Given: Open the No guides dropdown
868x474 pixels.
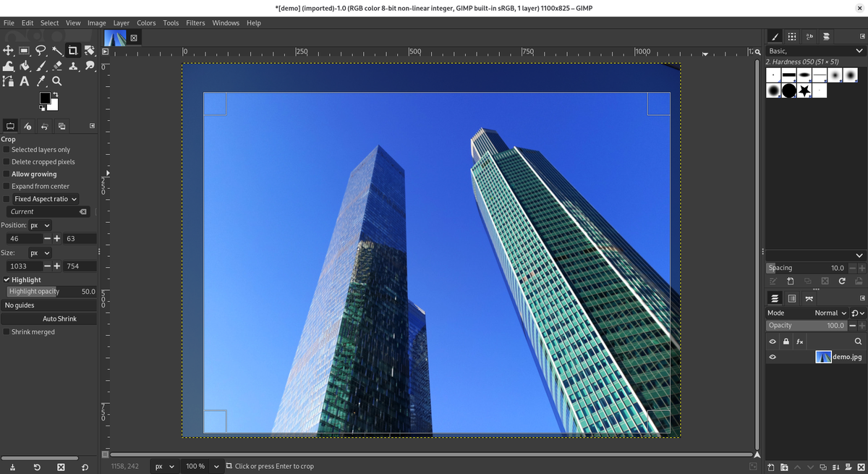Looking at the screenshot, I should pyautogui.click(x=49, y=305).
